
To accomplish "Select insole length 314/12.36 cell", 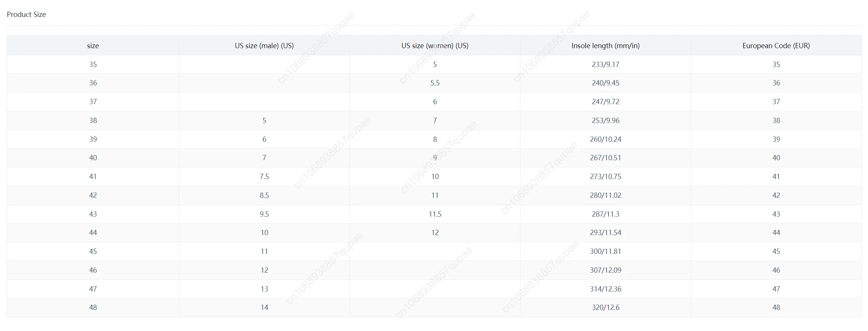I will 605,289.
